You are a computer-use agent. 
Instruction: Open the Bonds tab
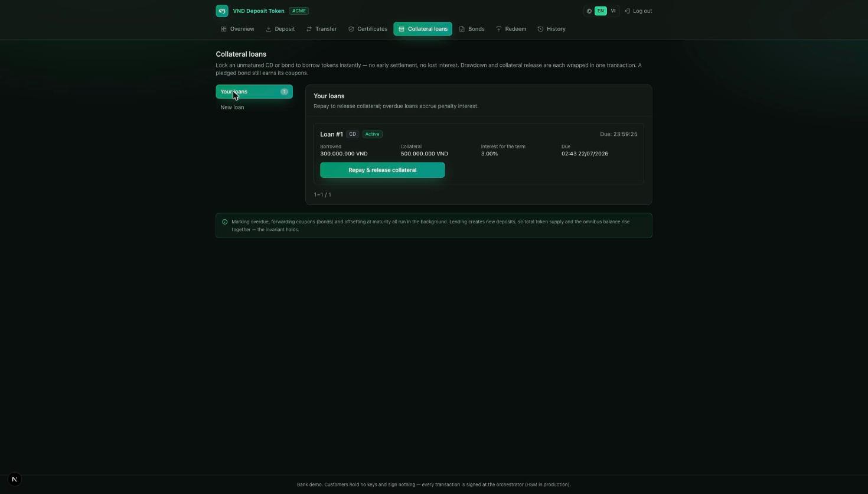(472, 29)
